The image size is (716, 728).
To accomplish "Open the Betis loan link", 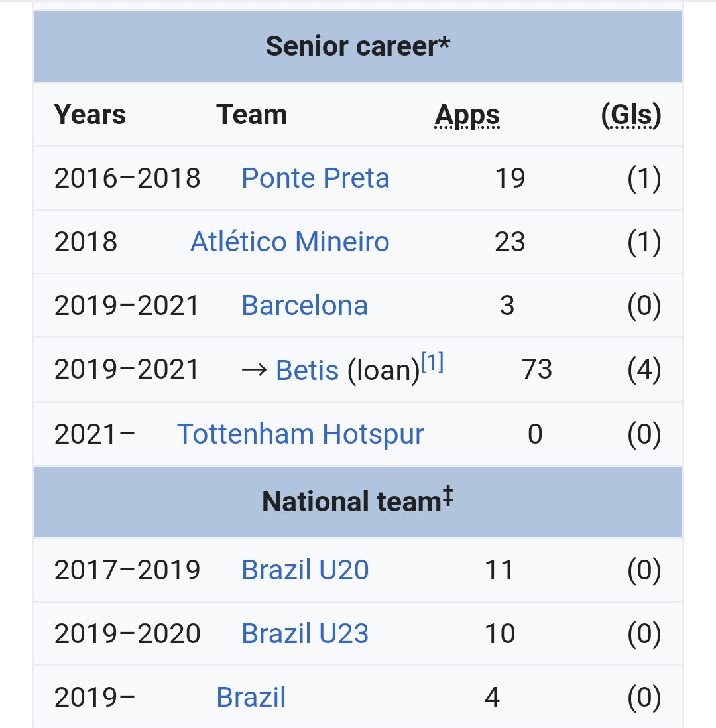I will [307, 370].
